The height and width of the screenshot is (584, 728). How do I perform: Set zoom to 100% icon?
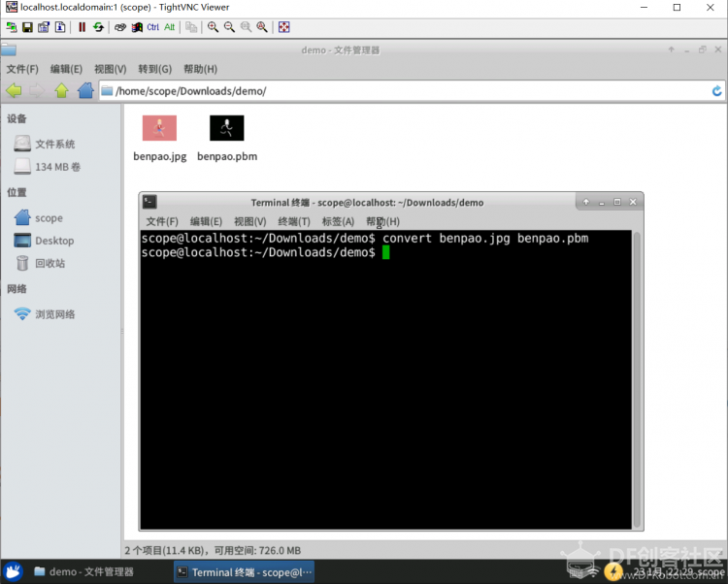pos(246,27)
